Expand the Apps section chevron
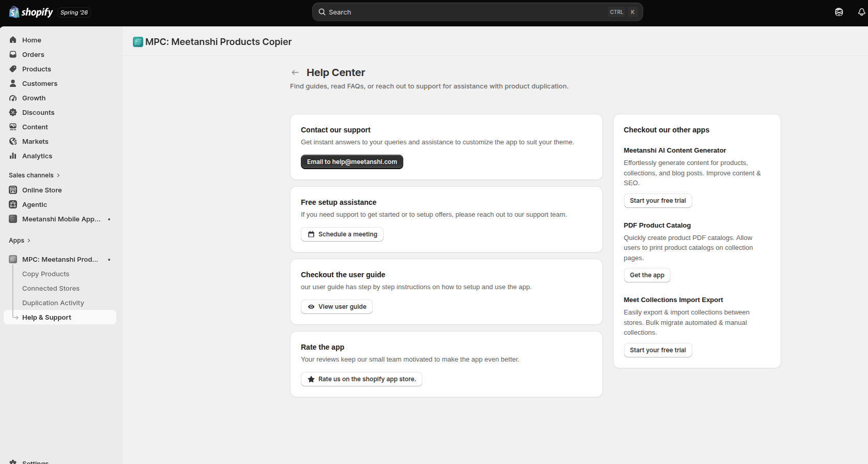This screenshot has height=464, width=868. click(x=29, y=241)
